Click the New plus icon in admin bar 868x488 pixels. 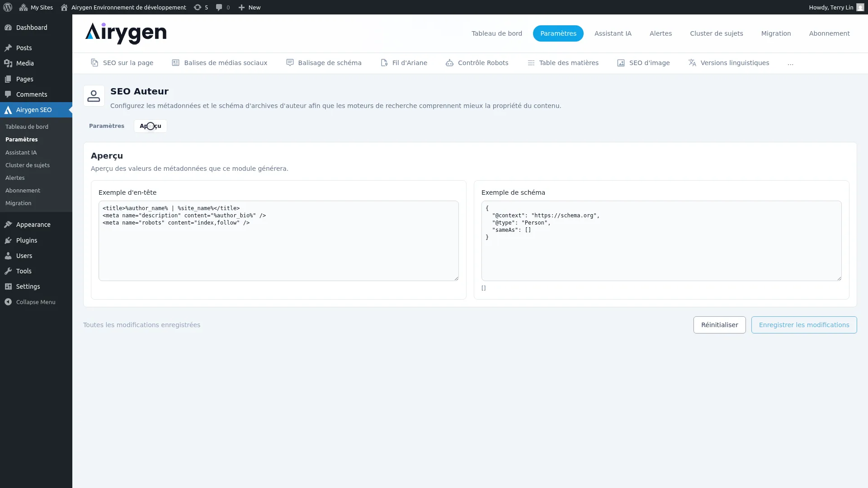click(241, 7)
